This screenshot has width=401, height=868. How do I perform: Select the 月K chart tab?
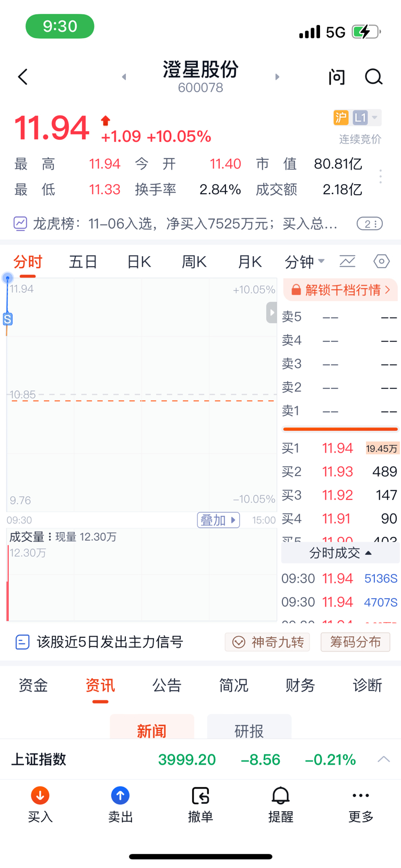coord(250,262)
